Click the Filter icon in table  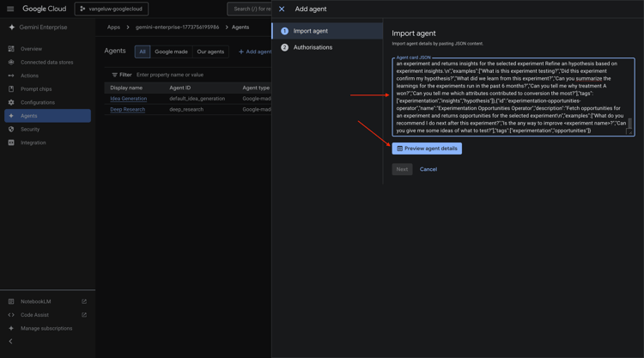(x=114, y=75)
